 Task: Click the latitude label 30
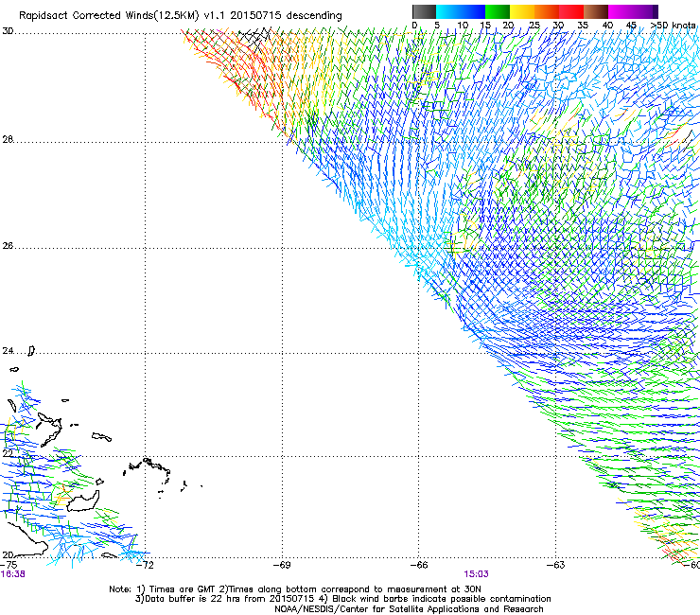[x=8, y=31]
